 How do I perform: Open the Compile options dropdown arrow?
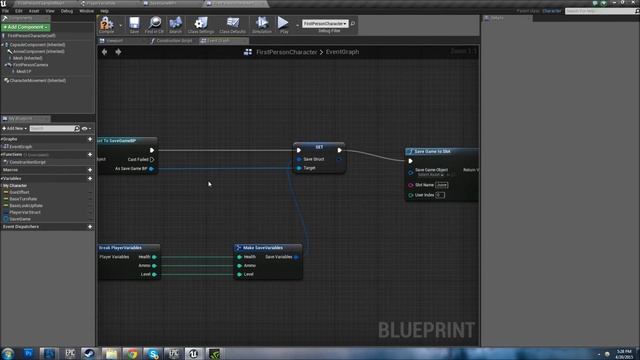(x=120, y=25)
